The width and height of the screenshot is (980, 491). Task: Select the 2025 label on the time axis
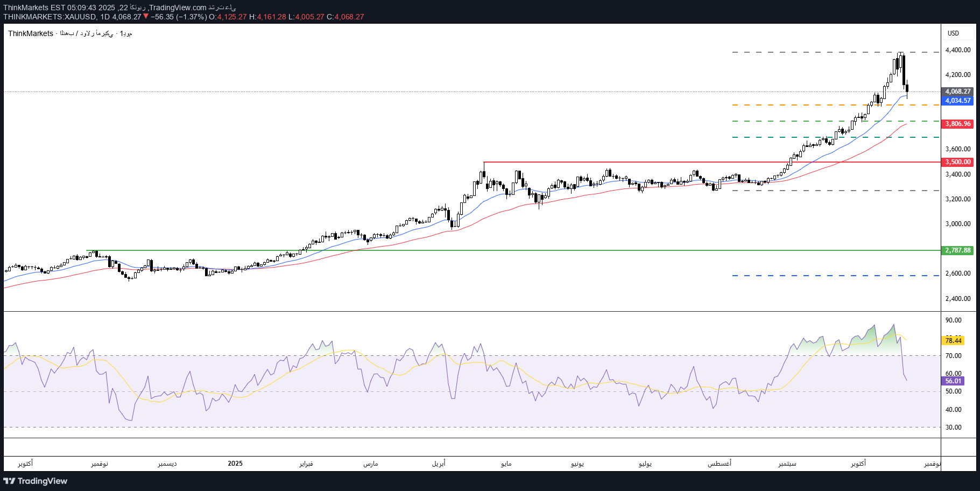point(236,463)
